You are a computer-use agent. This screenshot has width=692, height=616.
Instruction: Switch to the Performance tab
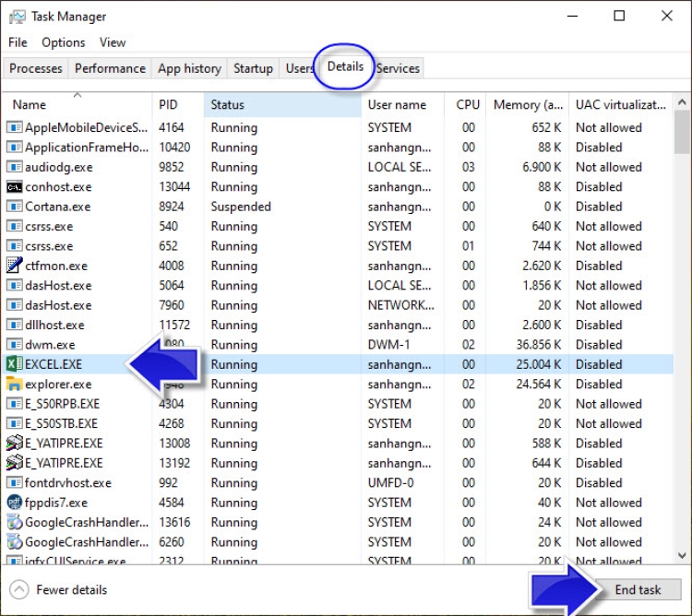tap(110, 68)
